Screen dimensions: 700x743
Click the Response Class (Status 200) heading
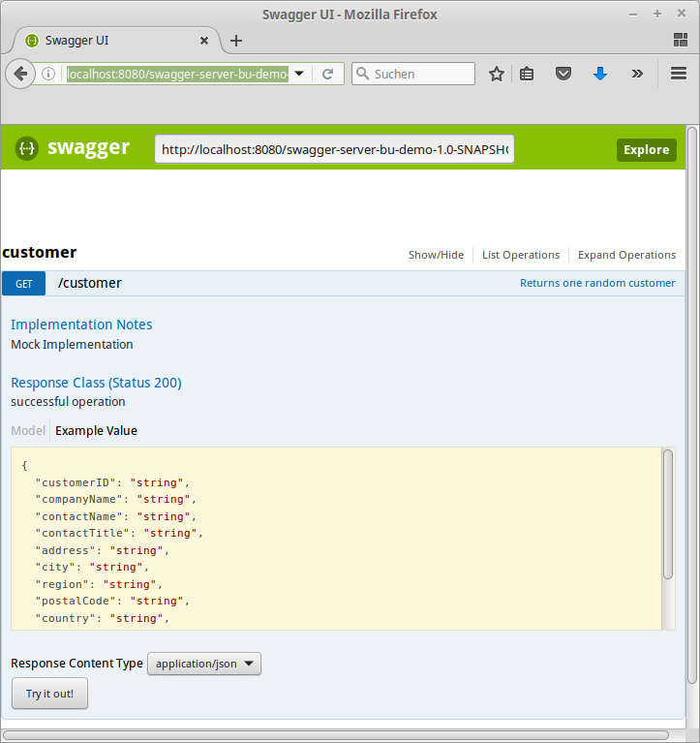[96, 383]
